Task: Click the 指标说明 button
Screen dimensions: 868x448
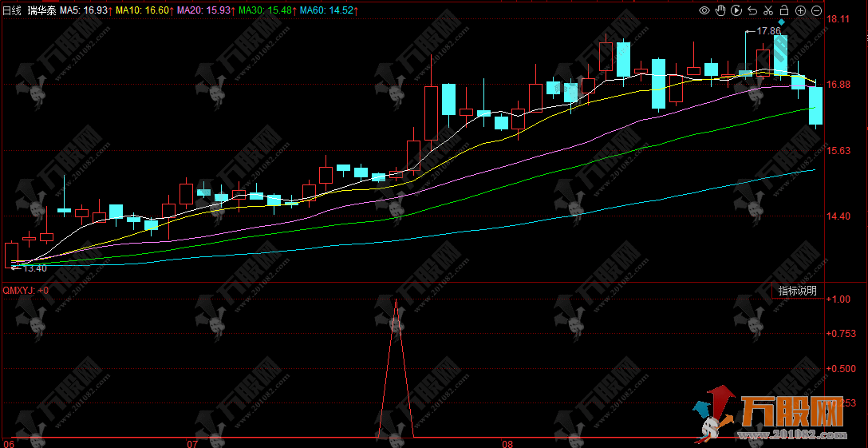Action: click(797, 291)
